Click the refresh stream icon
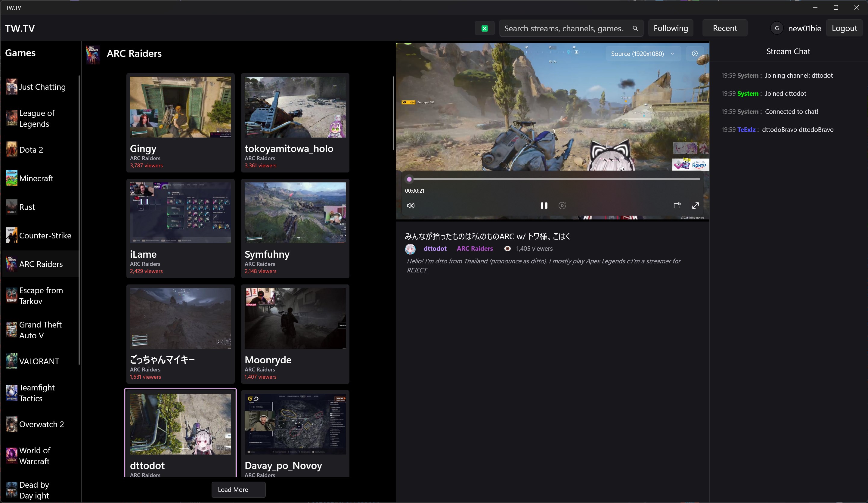 (562, 206)
